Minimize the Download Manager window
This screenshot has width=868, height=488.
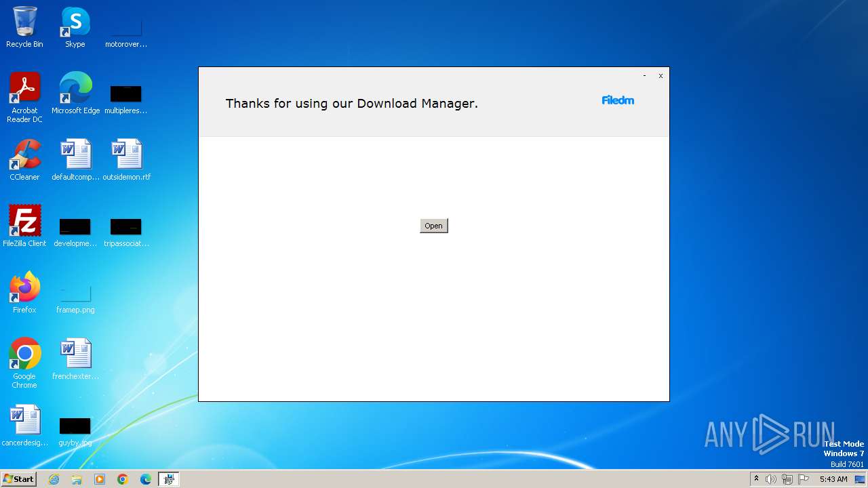click(644, 76)
